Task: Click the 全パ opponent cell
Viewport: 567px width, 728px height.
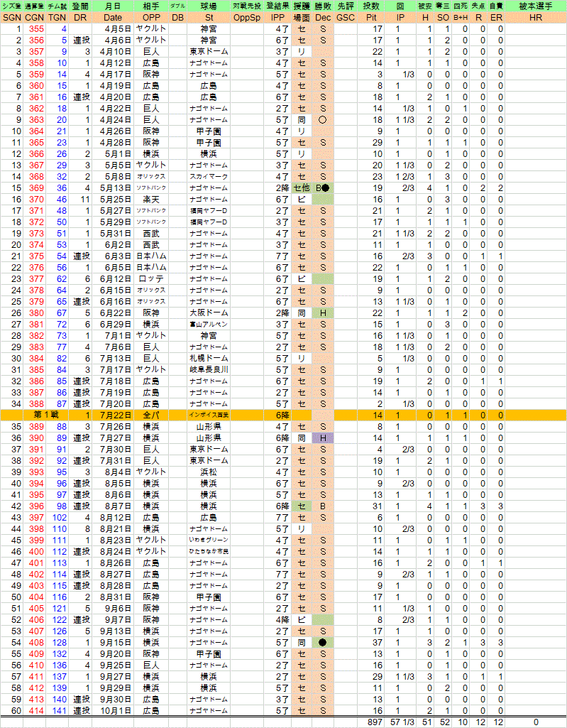Action: click(150, 415)
